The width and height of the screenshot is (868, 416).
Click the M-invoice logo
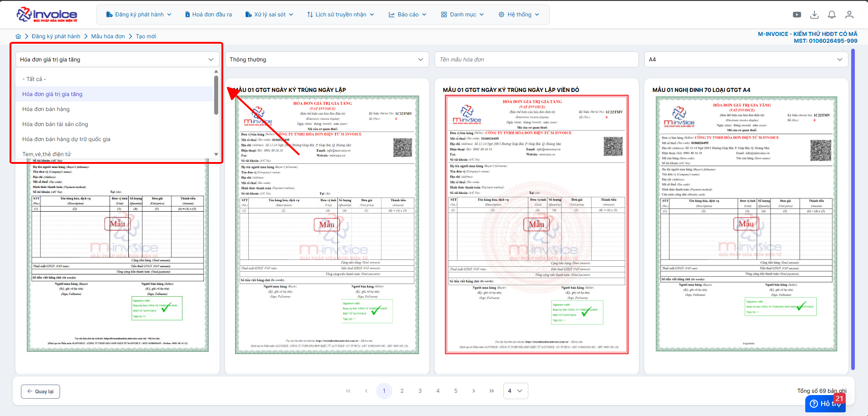(47, 15)
